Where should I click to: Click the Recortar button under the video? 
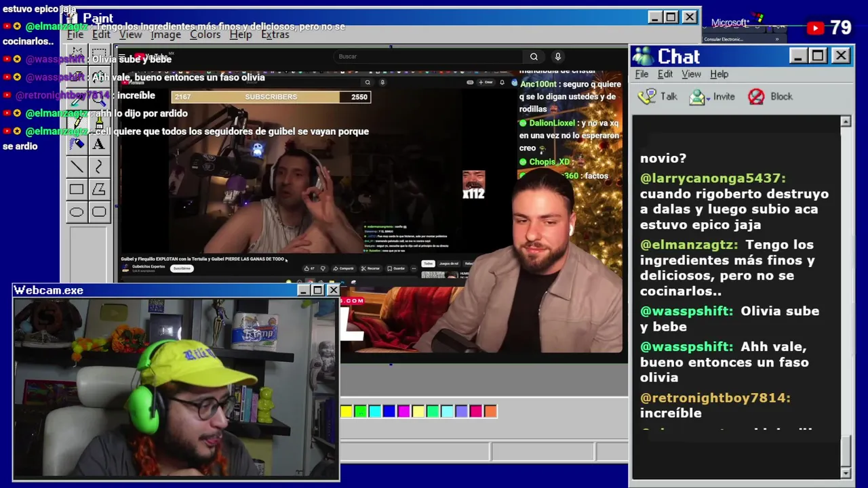pyautogui.click(x=371, y=268)
